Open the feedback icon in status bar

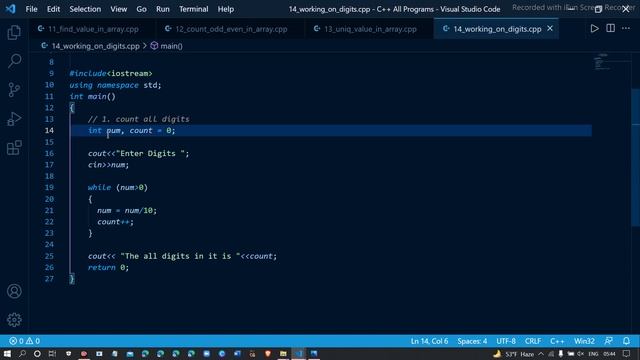pyautogui.click(x=608, y=341)
